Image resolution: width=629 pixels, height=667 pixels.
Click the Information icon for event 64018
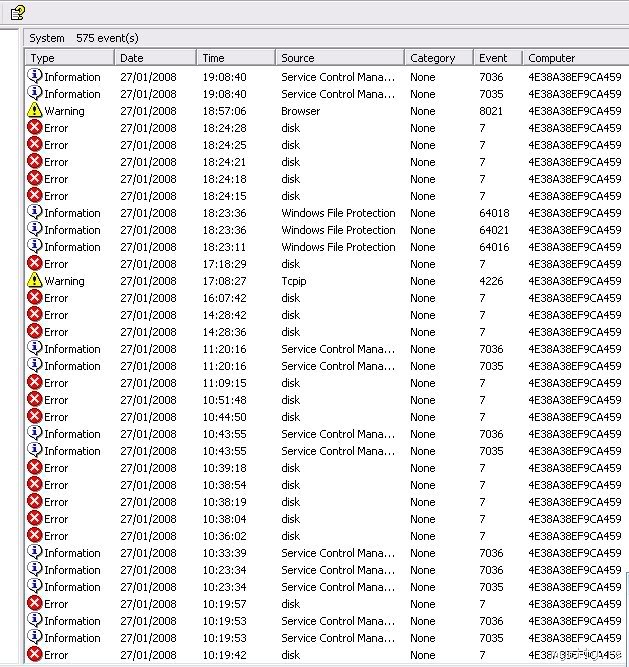point(34,212)
